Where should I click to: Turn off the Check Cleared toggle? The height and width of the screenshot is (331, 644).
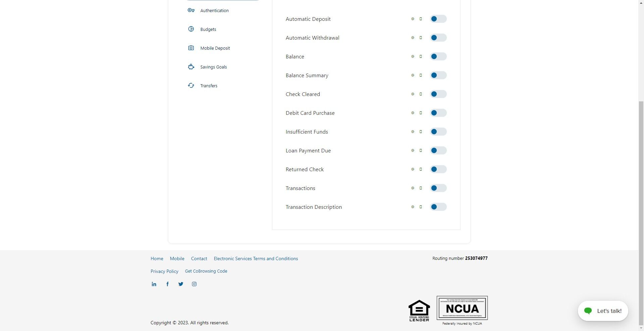tap(438, 94)
